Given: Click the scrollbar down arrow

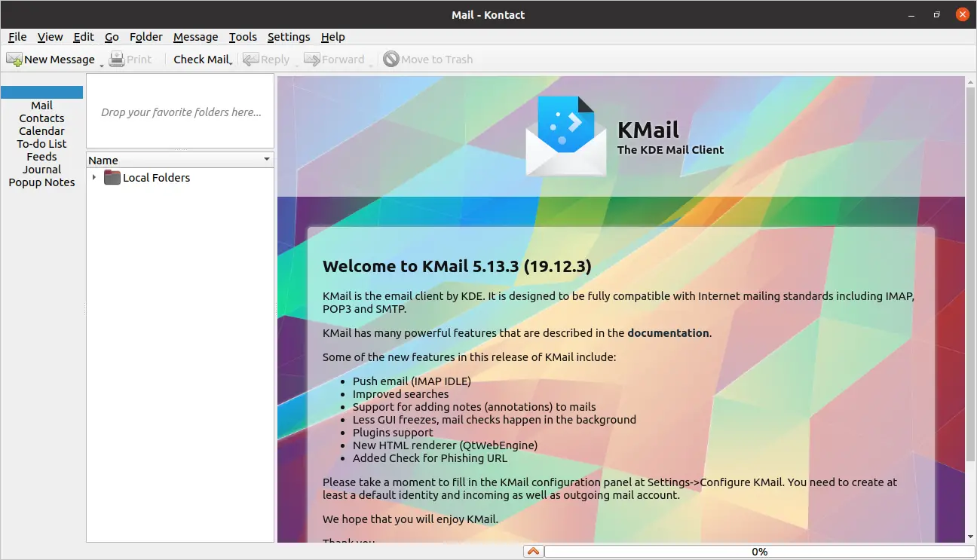Looking at the screenshot, I should tap(969, 537).
